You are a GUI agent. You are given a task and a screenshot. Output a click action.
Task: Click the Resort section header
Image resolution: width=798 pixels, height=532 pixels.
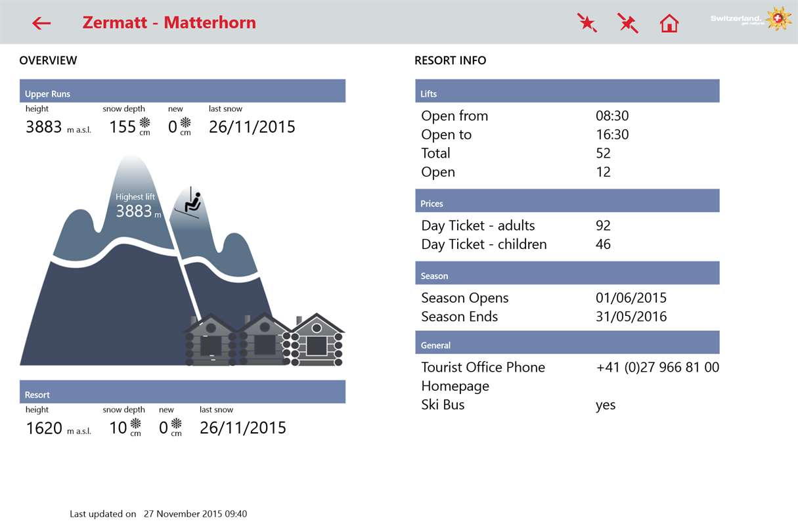coord(183,392)
